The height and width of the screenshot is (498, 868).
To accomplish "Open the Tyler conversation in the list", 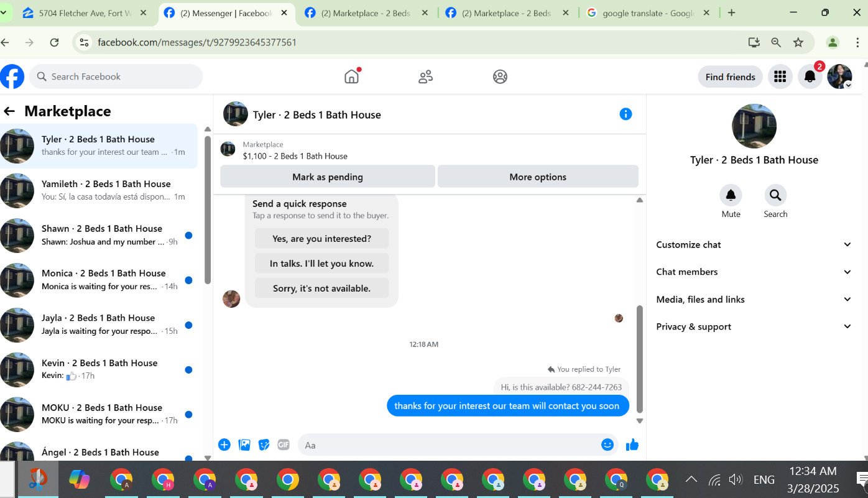I will [x=99, y=146].
